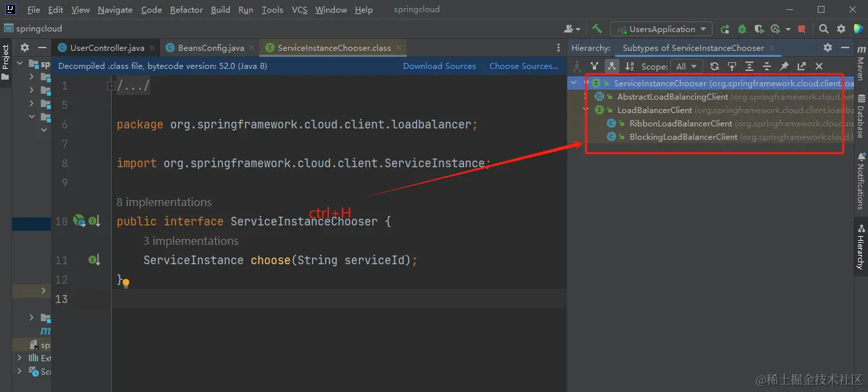Refresh the hierarchy tree

click(715, 66)
